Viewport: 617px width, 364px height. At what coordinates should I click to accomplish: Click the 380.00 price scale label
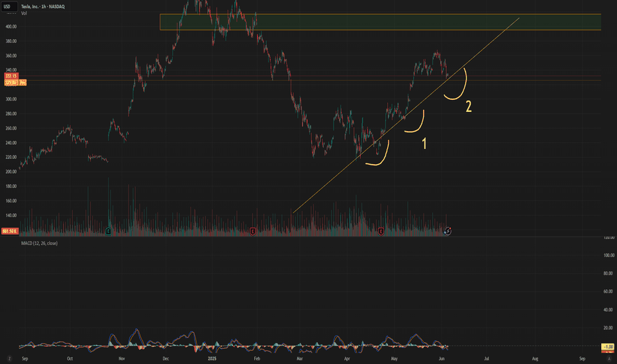coord(11,41)
